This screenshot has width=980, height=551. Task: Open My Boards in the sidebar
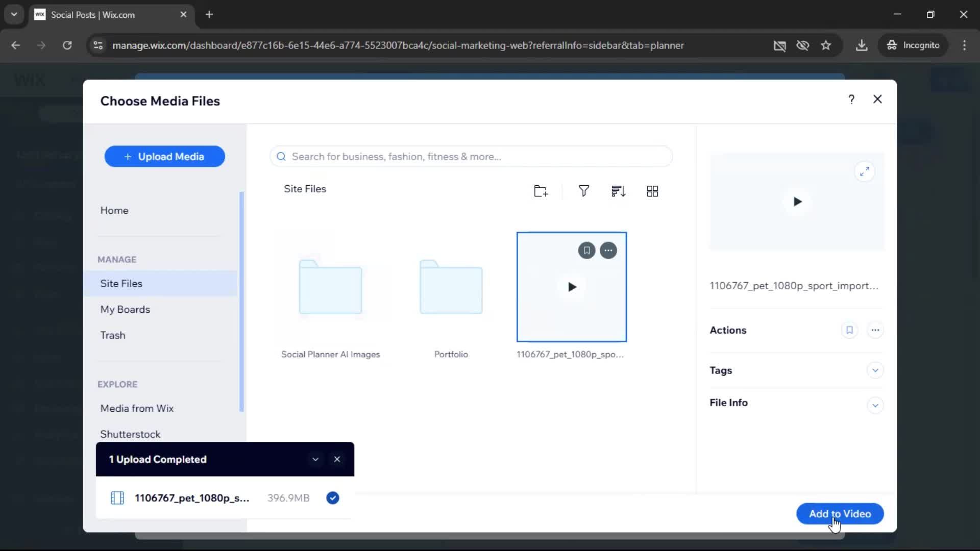point(125,309)
